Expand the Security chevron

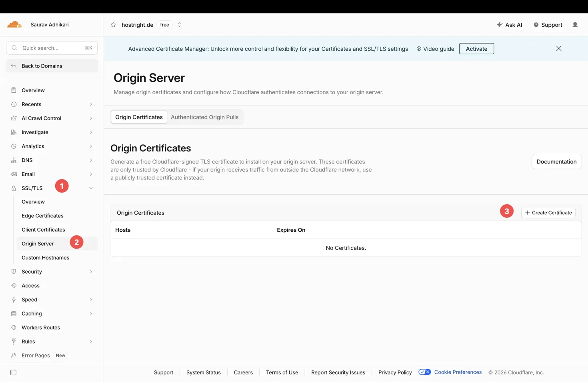coord(91,272)
